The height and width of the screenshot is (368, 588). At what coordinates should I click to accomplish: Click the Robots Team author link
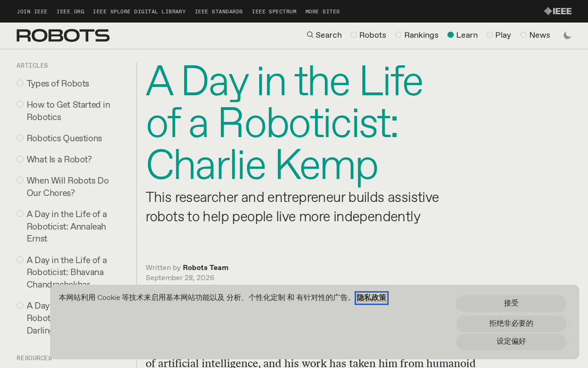tap(205, 268)
